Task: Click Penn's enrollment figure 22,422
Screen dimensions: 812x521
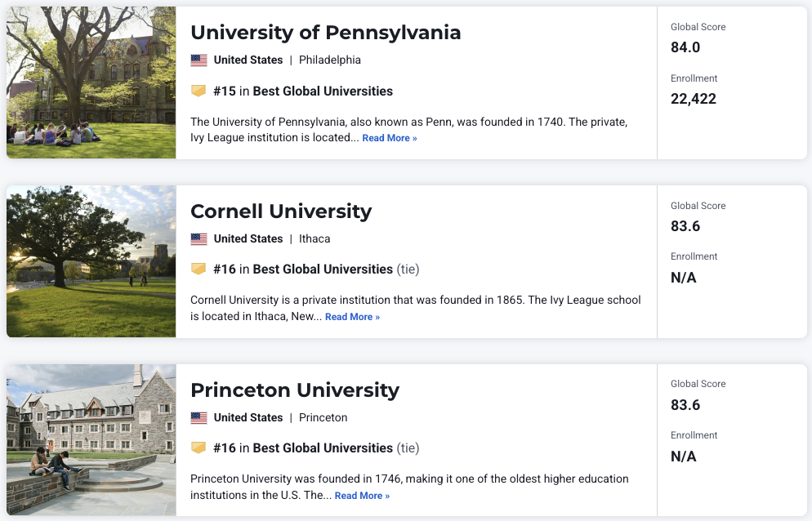Action: pyautogui.click(x=694, y=99)
